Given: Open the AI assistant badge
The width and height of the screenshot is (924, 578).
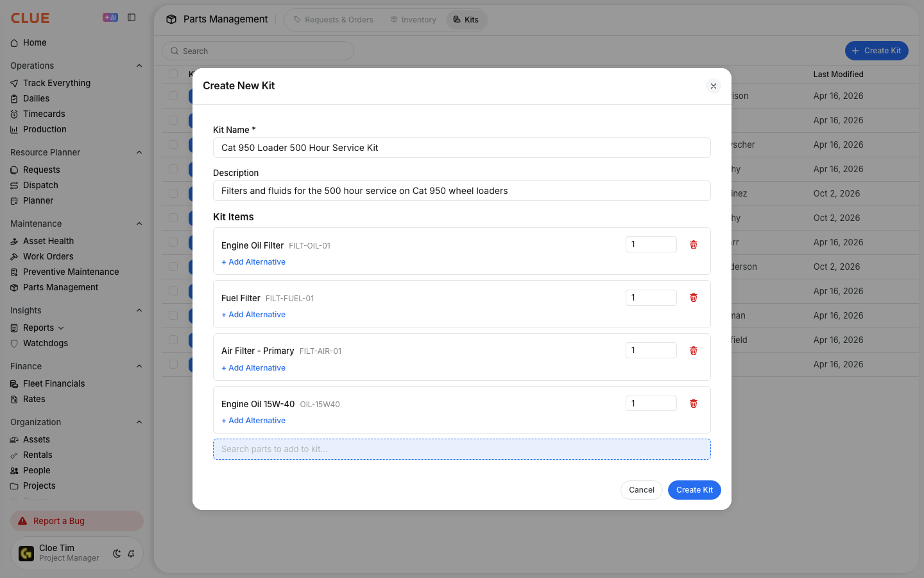Looking at the screenshot, I should click(110, 17).
